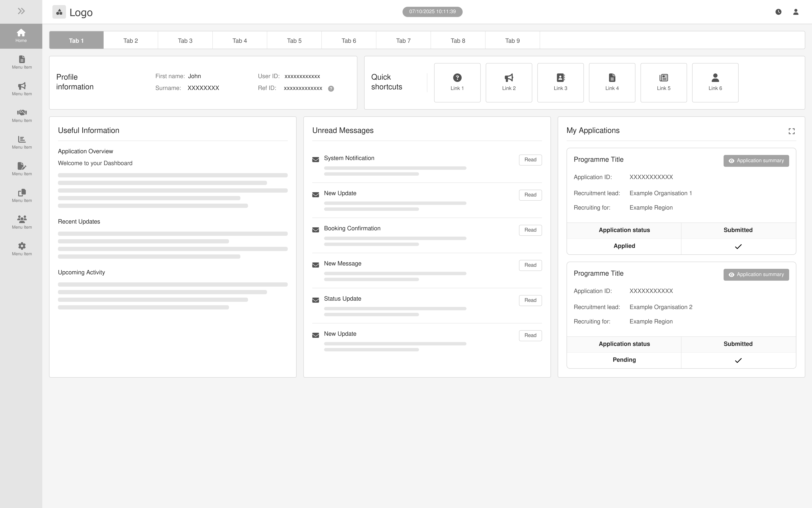Mark System Notification message as Read
The height and width of the screenshot is (508, 812).
(x=530, y=160)
